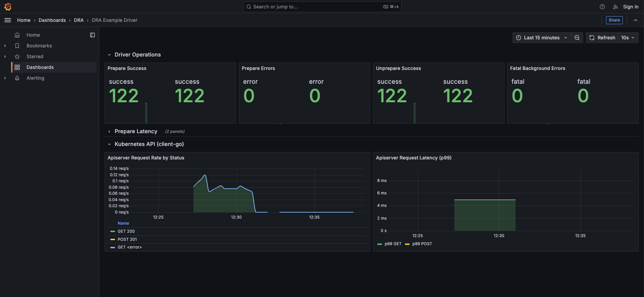Undock the sidebar menu panel icon

point(92,35)
